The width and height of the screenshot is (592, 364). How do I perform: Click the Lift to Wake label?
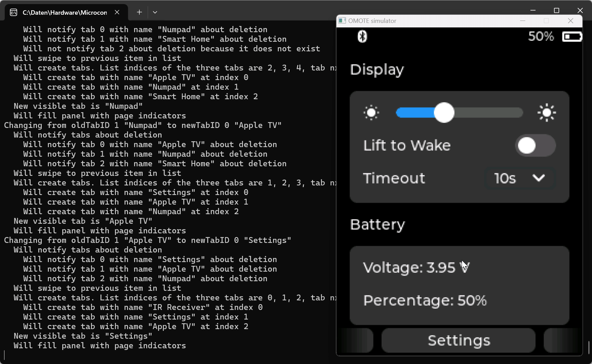(x=407, y=145)
